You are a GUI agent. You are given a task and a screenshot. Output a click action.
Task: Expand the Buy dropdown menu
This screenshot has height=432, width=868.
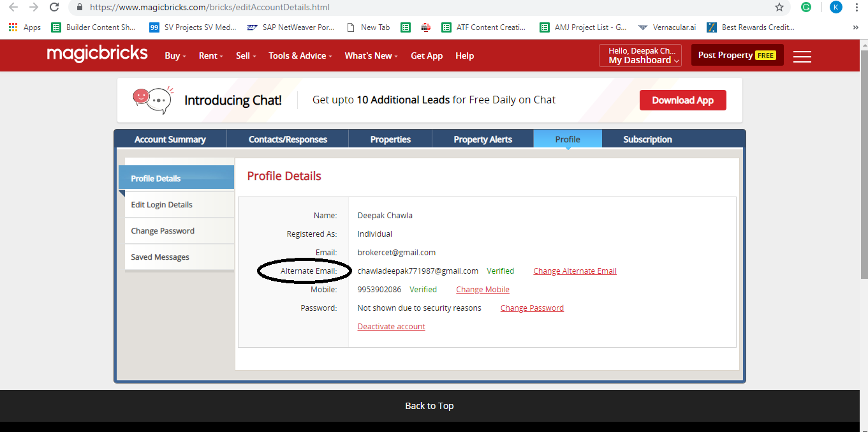175,56
